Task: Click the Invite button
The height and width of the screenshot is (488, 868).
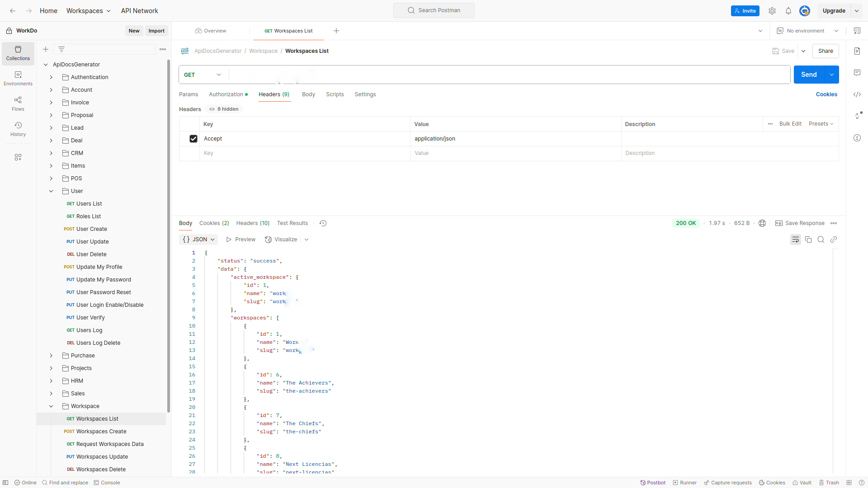Action: point(745,11)
